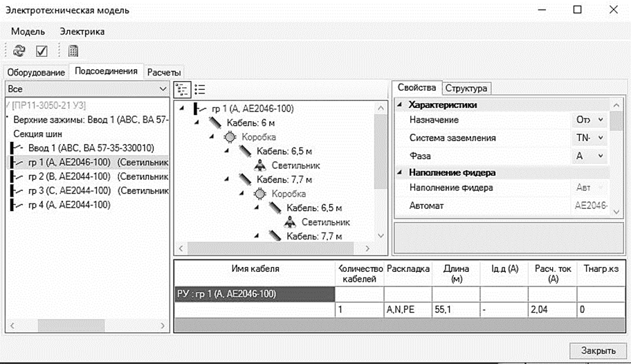Screen dimensions: 631x364
Task: Select the гр 4 (A, AE2044-100) breaker icon
Action: pos(16,205)
